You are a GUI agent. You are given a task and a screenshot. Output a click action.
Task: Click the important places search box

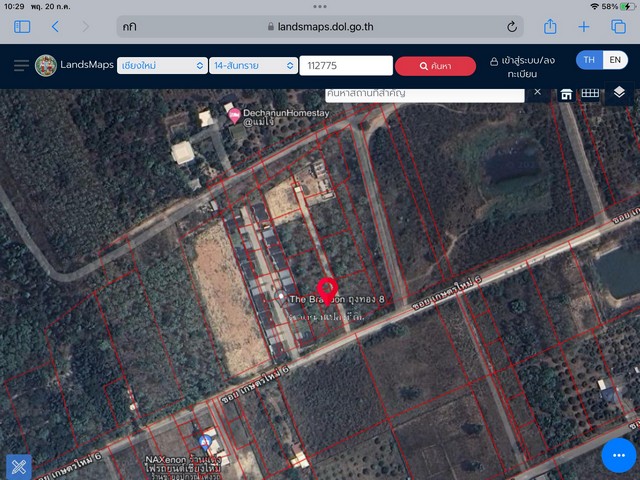tap(424, 95)
